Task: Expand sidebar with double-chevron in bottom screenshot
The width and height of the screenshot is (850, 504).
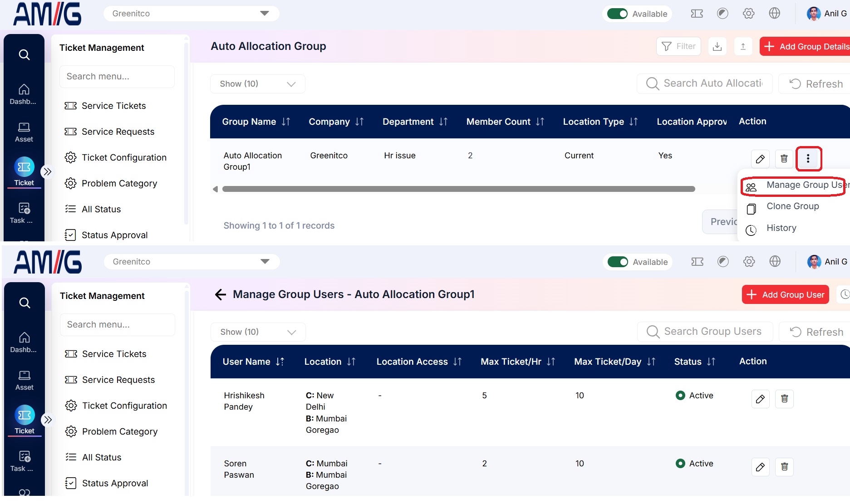Action: pos(48,420)
